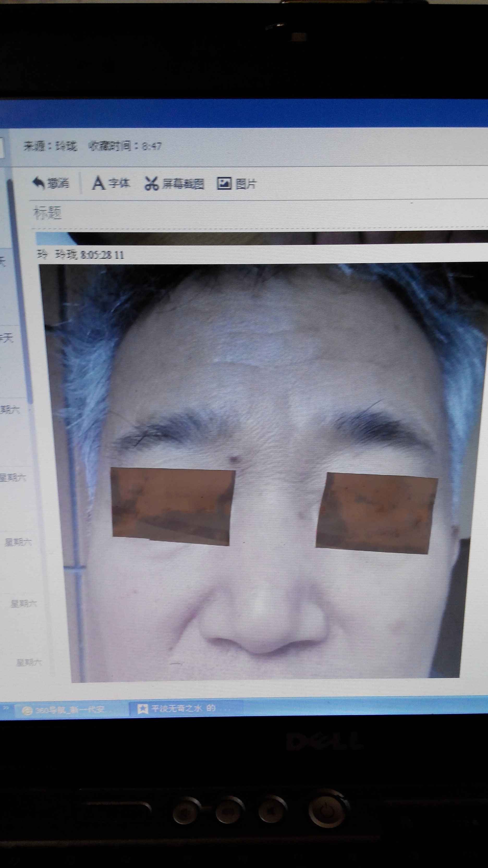Click the undo arrow icon (撤消)
Screen dimensions: 488x868
(38, 183)
